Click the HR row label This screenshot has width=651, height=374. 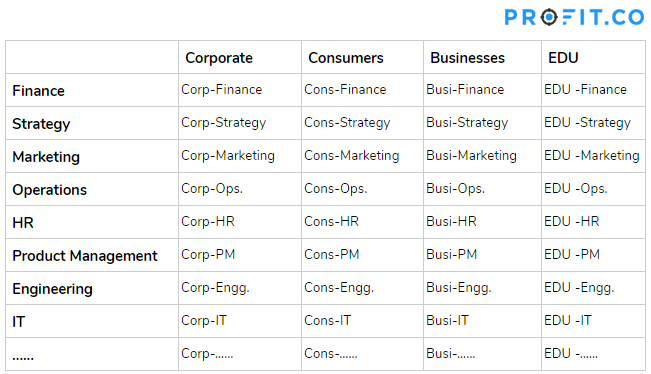[23, 223]
